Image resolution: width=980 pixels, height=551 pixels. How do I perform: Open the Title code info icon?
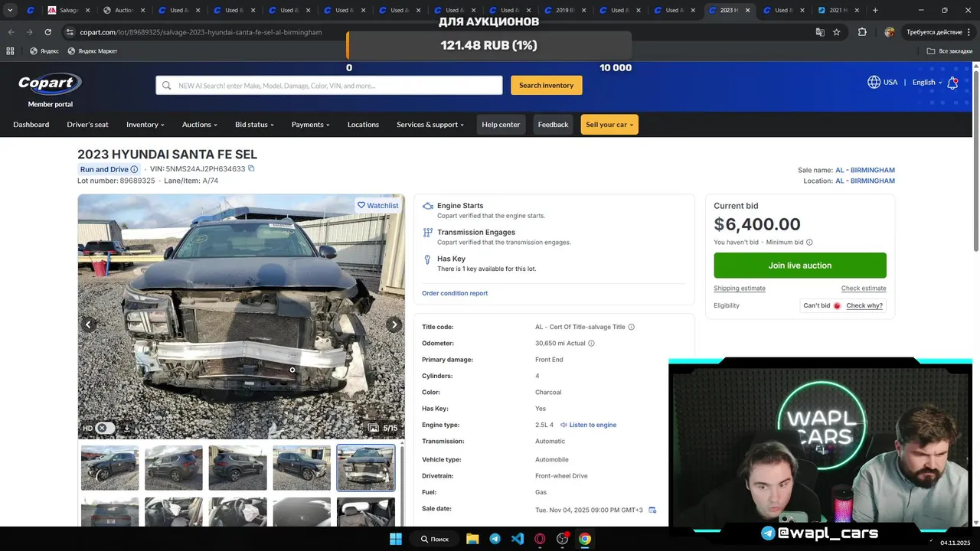click(x=631, y=327)
